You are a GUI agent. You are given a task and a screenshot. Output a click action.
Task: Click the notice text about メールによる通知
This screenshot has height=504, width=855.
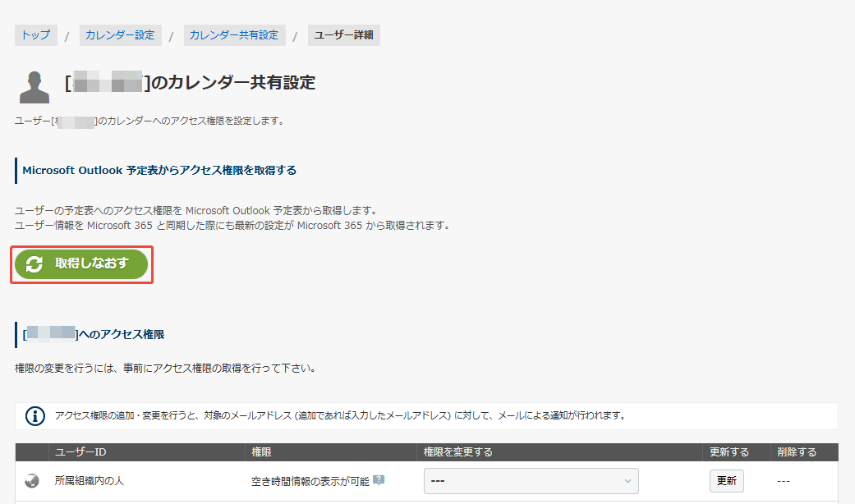click(340, 415)
